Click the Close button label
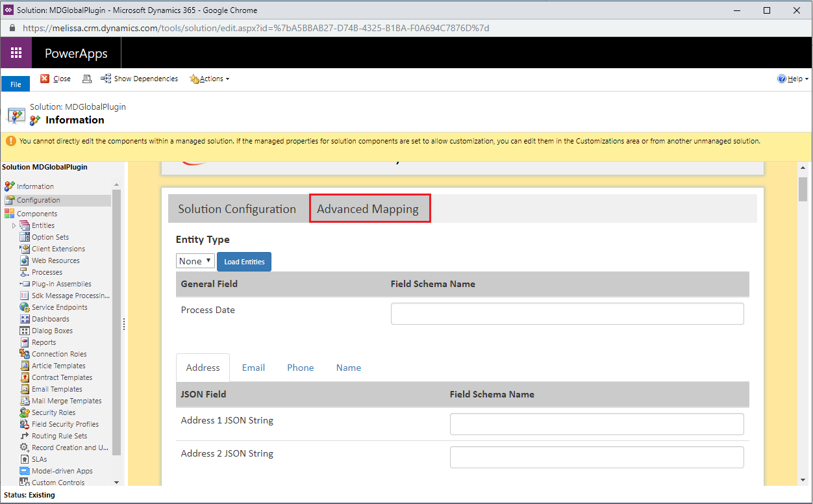This screenshot has width=813, height=504. (62, 79)
